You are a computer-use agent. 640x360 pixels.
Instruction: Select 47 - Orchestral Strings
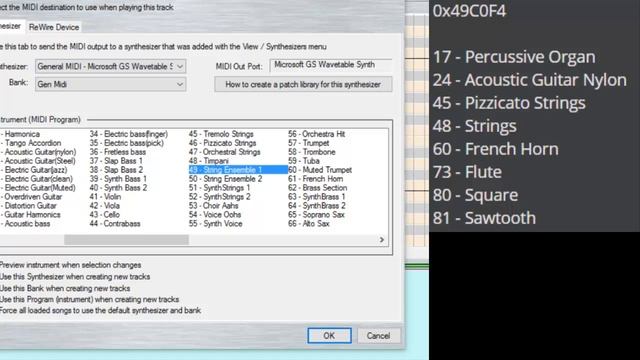pyautogui.click(x=224, y=152)
